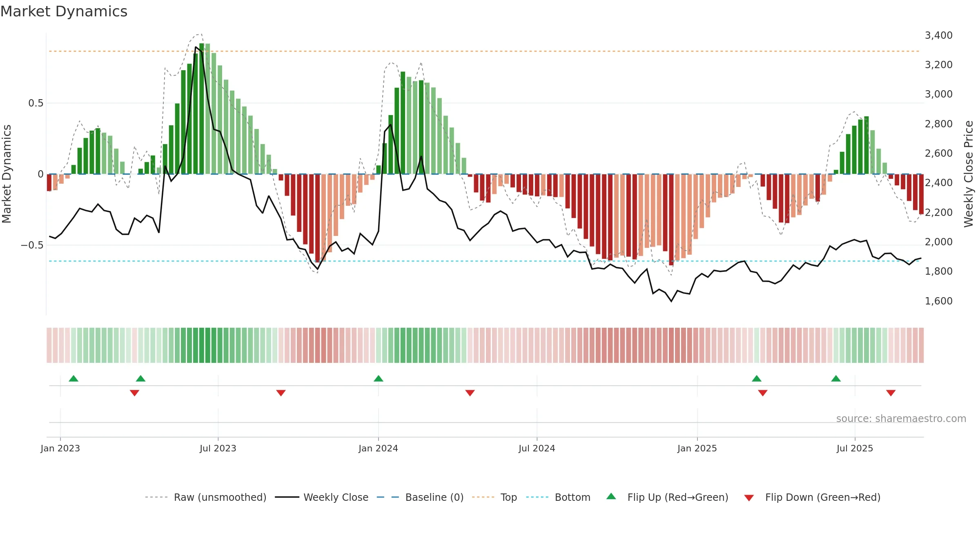Select the Flip Down marker around March 2025

[763, 393]
